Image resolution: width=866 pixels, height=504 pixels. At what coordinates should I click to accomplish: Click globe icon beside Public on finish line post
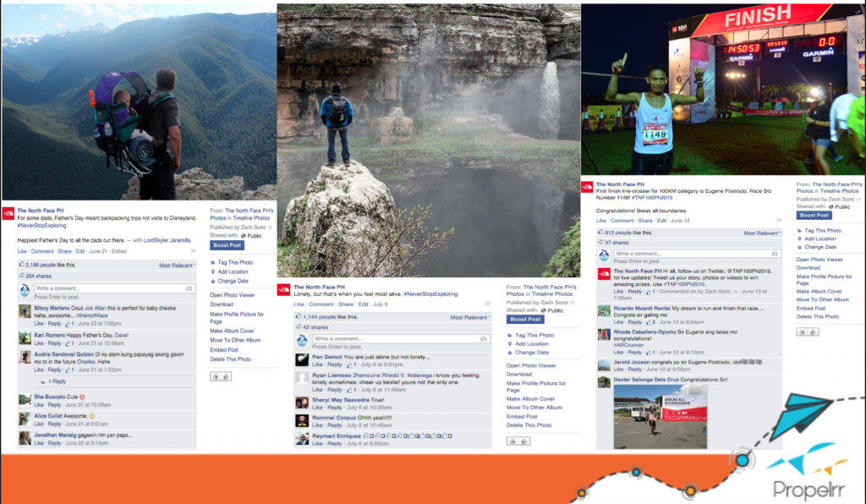pyautogui.click(x=830, y=206)
